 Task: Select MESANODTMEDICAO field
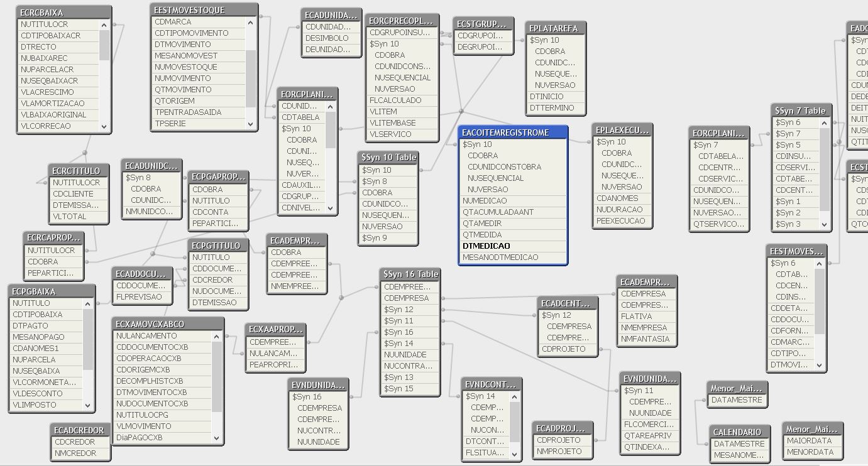click(x=513, y=257)
